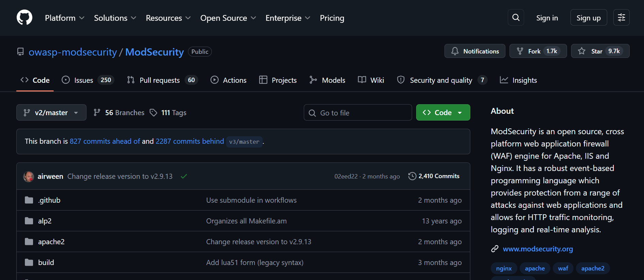
Task: Open the ModSecurity repository name link
Action: tap(155, 52)
